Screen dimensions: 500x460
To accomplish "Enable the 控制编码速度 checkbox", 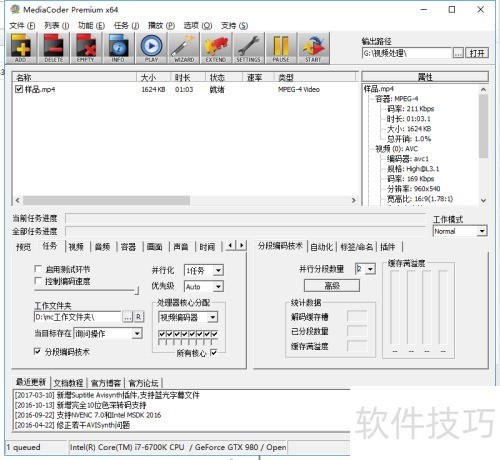I will pos(38,281).
